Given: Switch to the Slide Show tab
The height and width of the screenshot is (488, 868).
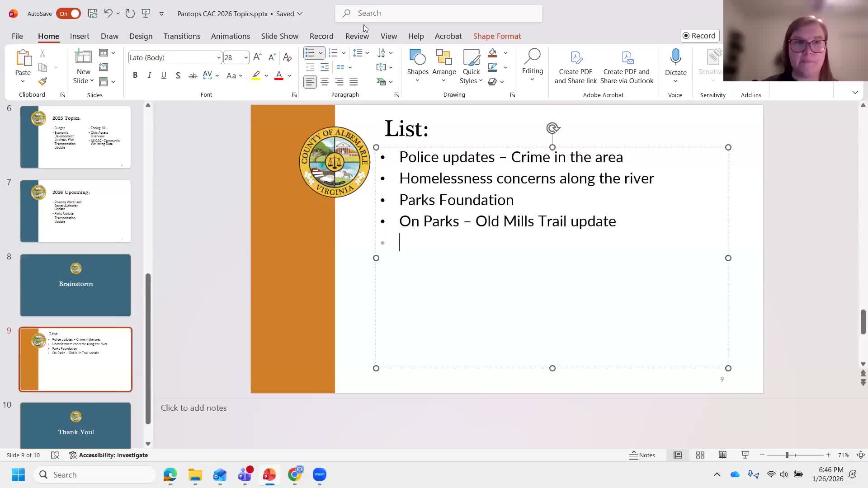Looking at the screenshot, I should click(x=279, y=36).
